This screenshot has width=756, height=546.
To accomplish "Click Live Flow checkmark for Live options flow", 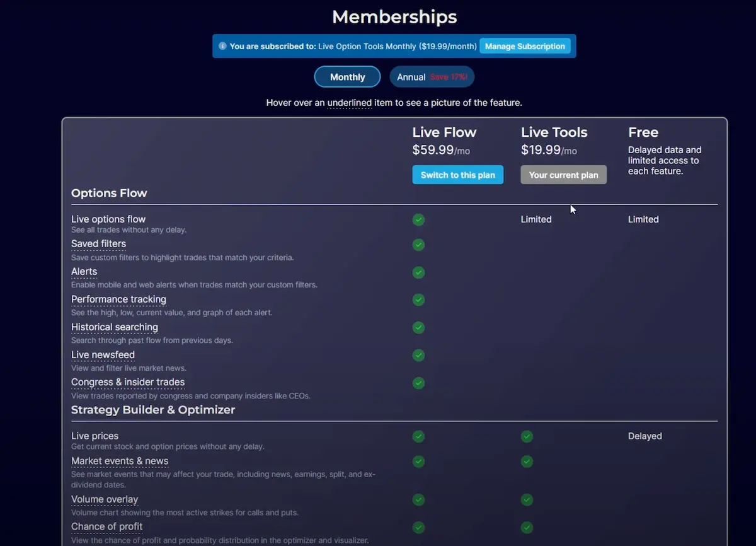I will click(x=418, y=219).
